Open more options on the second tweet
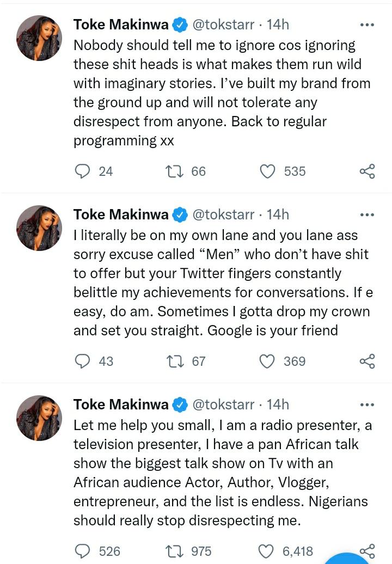Image resolution: width=392 pixels, height=564 pixels. [x=367, y=214]
